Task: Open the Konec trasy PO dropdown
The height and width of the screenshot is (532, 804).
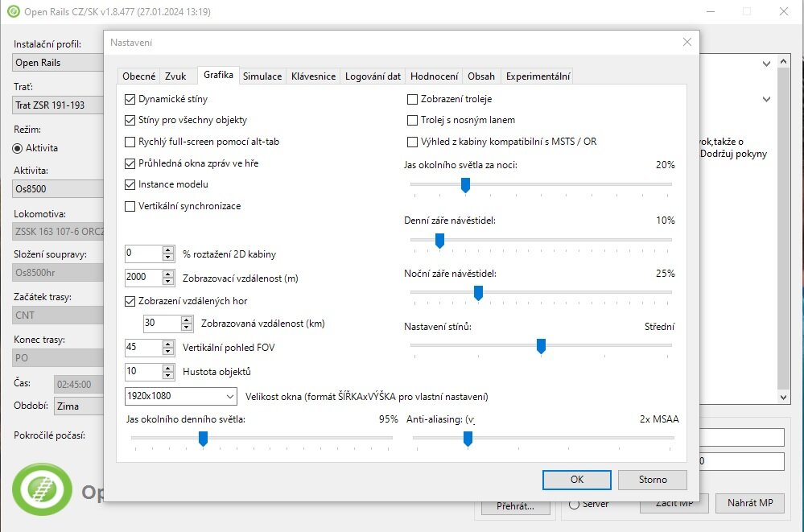Action: (58, 357)
